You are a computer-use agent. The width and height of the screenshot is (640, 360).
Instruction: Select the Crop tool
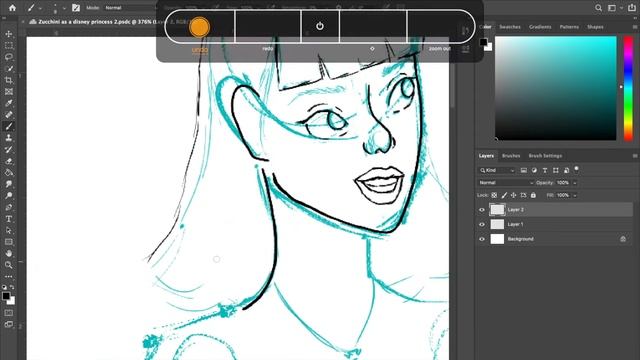[x=9, y=80]
